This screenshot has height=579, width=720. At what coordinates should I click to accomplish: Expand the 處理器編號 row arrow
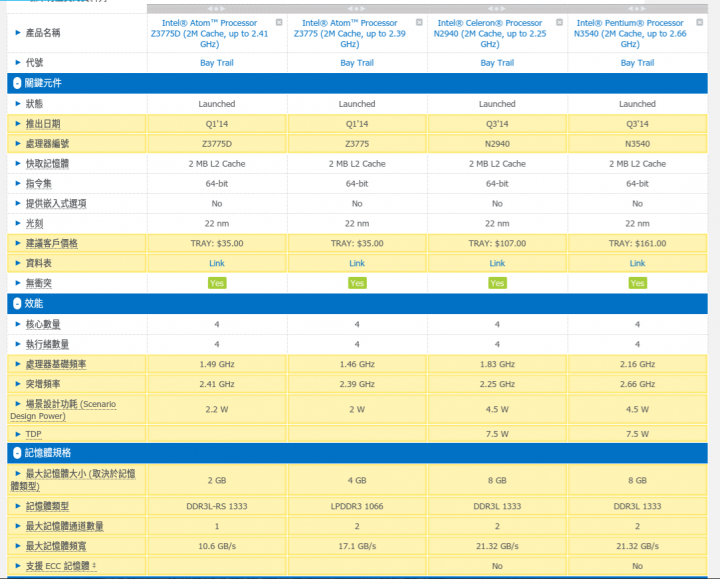pyautogui.click(x=18, y=144)
